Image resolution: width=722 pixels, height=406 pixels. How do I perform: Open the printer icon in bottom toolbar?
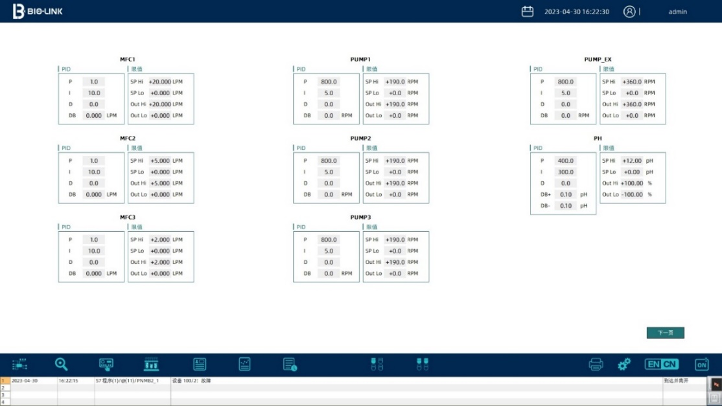pyautogui.click(x=596, y=364)
